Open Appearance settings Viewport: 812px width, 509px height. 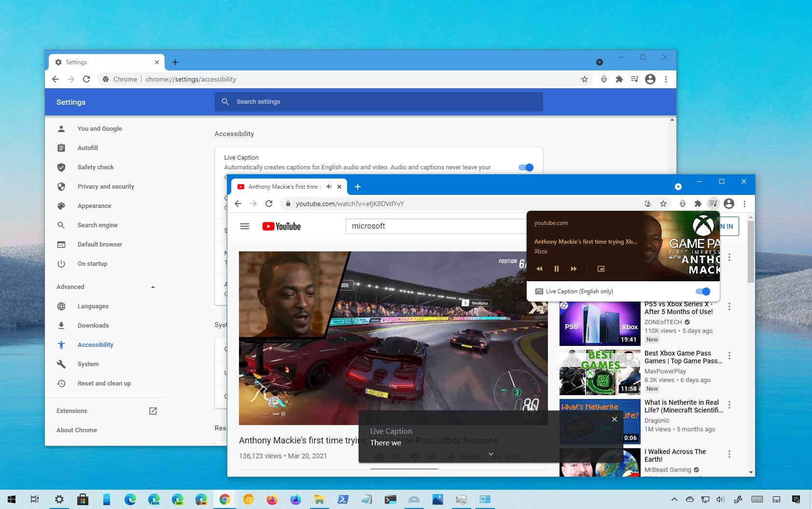[94, 206]
